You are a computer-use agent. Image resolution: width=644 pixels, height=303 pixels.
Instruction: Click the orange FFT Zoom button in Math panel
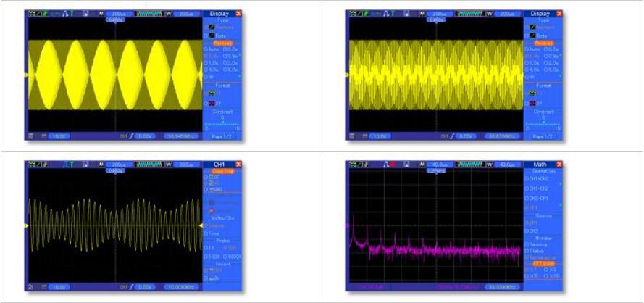click(542, 262)
